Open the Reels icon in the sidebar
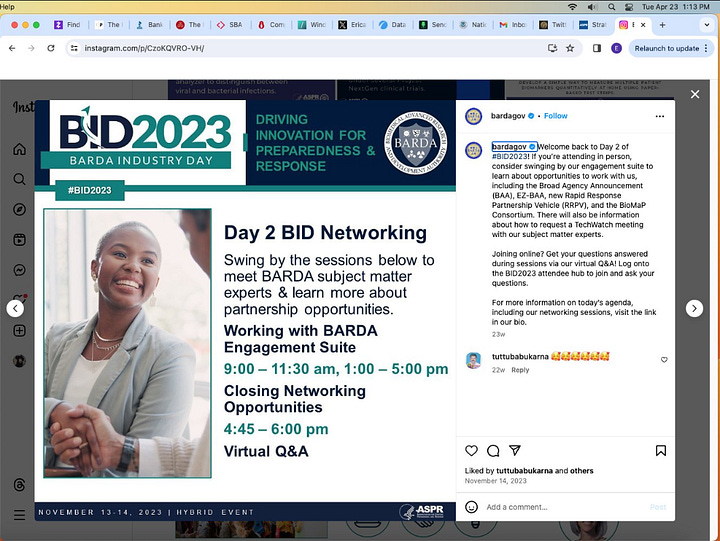Viewport: 720px width, 541px height. pyautogui.click(x=19, y=240)
